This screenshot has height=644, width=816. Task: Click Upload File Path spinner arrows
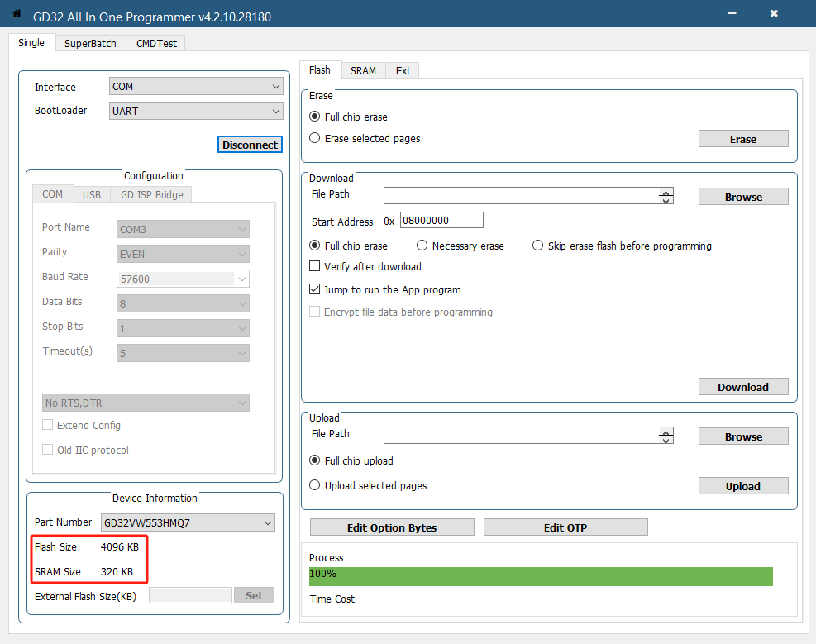(x=666, y=436)
